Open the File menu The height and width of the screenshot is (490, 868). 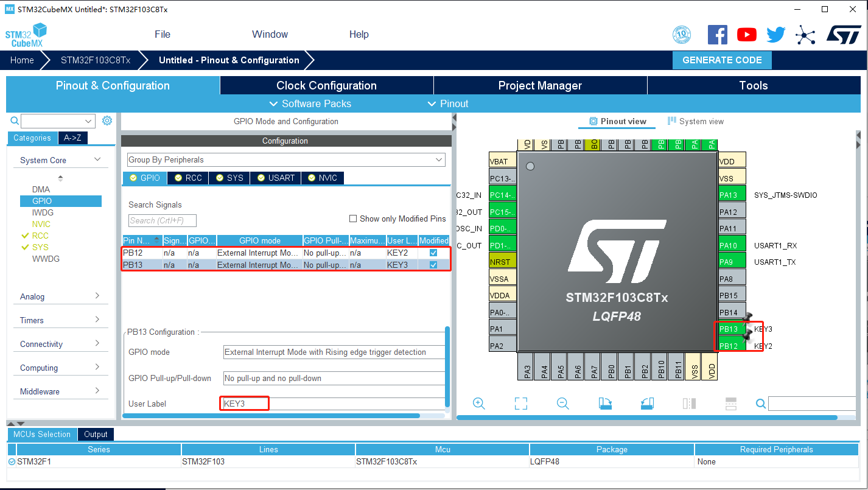pyautogui.click(x=163, y=34)
